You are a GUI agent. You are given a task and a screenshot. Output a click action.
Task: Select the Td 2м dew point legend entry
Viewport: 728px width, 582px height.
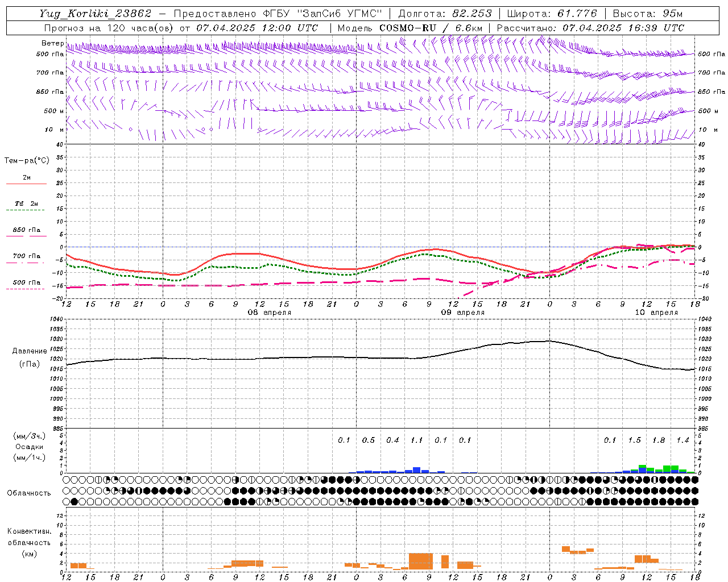[x=27, y=203]
